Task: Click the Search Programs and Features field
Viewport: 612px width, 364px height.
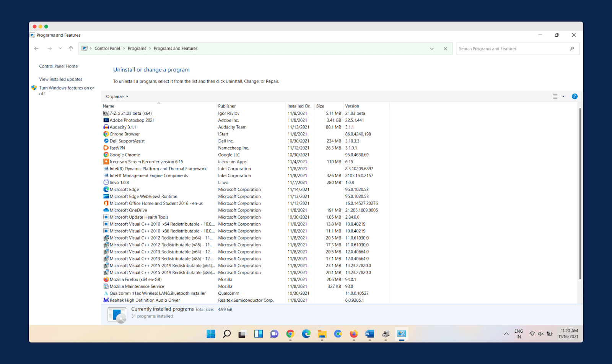Action: 513,49
